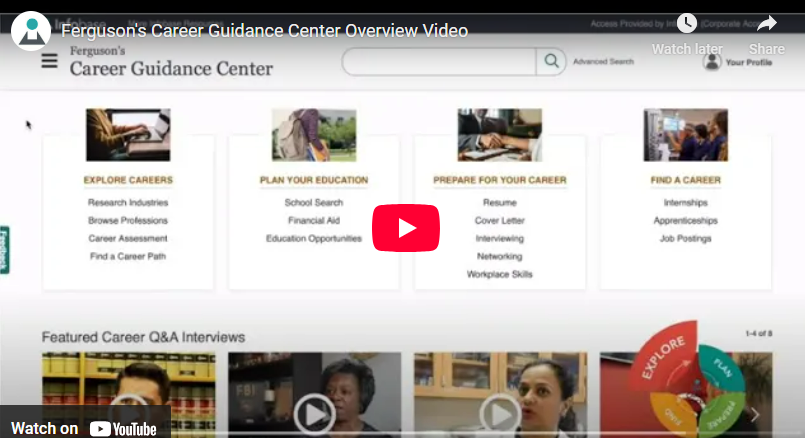Click the Plan Your Education backpack image
This screenshot has width=805, height=438.
[x=314, y=135]
